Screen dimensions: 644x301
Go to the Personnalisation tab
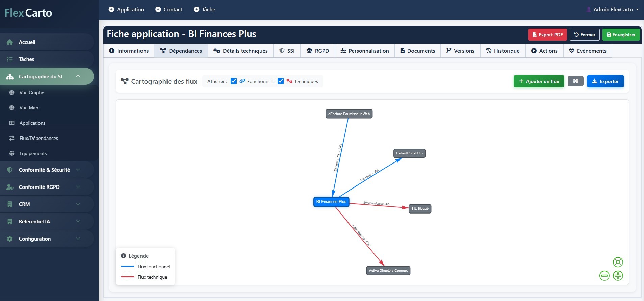point(365,51)
